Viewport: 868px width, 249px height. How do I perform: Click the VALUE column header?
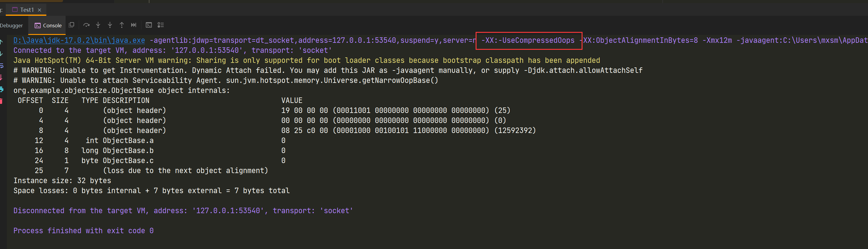[292, 101]
